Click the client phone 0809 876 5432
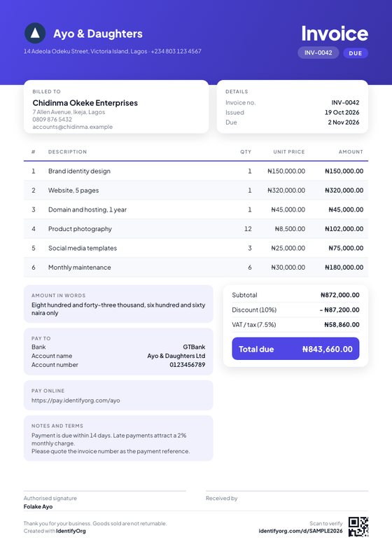Image resolution: width=392 pixels, height=554 pixels. click(x=52, y=120)
